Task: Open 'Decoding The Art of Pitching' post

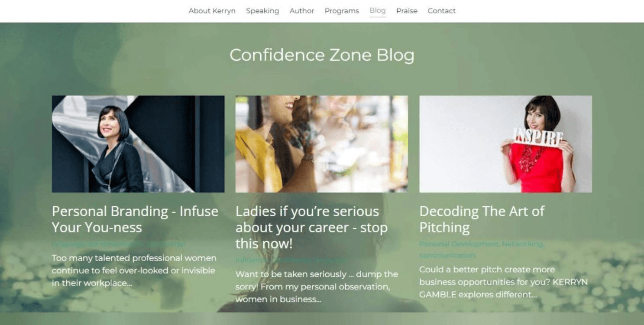Action: click(482, 219)
